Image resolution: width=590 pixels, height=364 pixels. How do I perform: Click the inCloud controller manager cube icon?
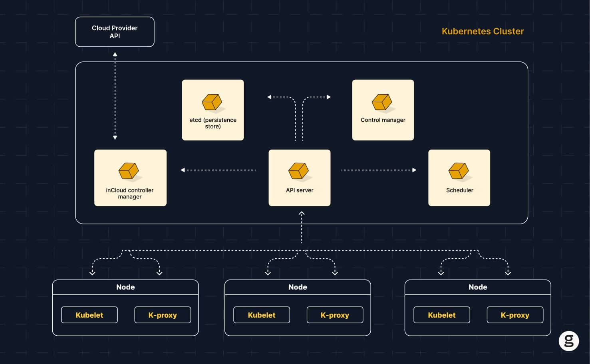coord(129,171)
